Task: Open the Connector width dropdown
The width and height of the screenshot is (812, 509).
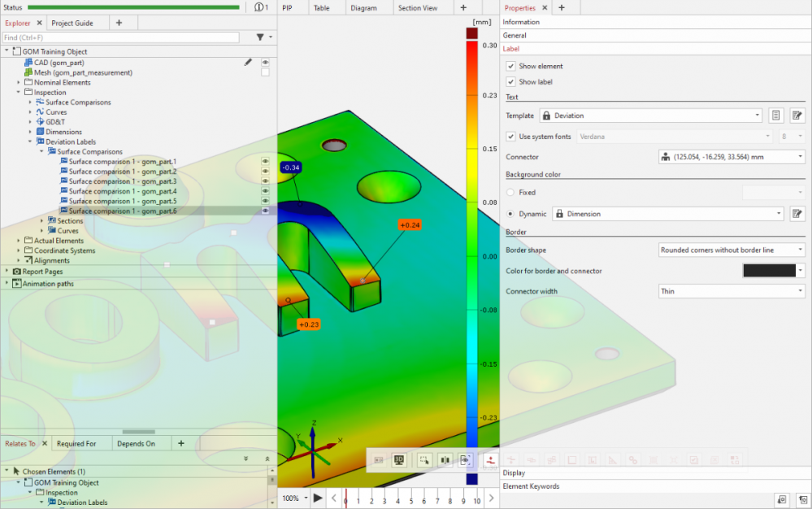Action: pos(731,291)
